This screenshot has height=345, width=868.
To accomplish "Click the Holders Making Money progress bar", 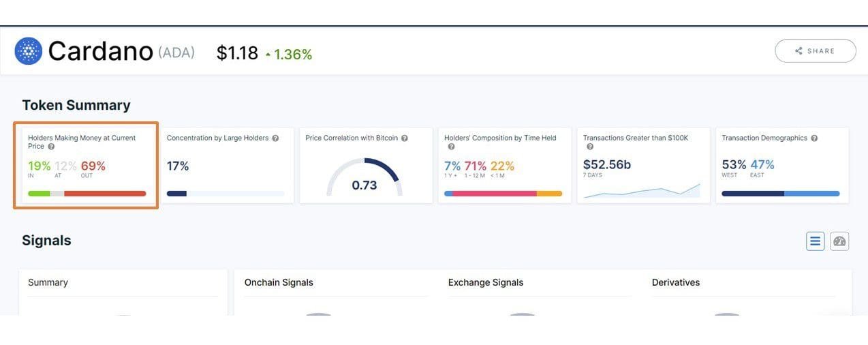I will 87,194.
